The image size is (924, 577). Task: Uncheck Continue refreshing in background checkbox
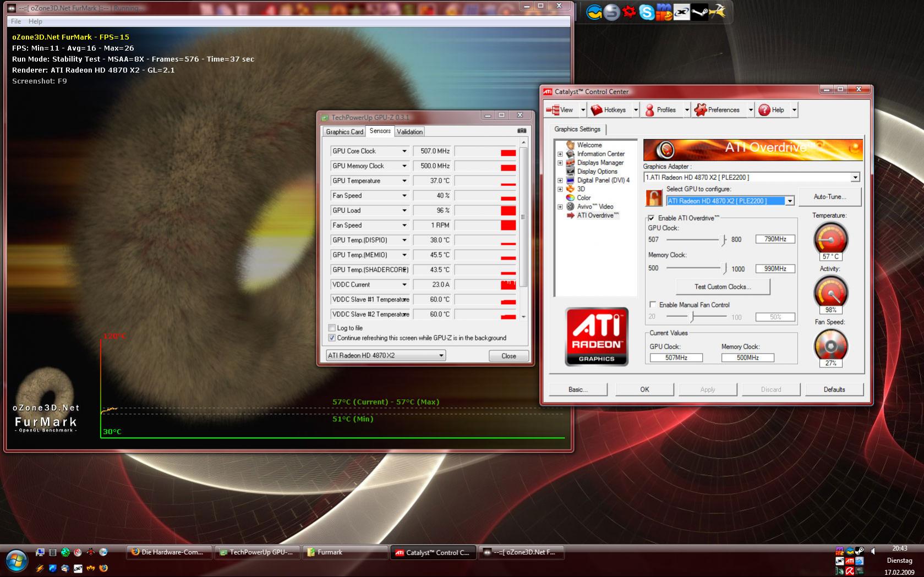(x=332, y=338)
